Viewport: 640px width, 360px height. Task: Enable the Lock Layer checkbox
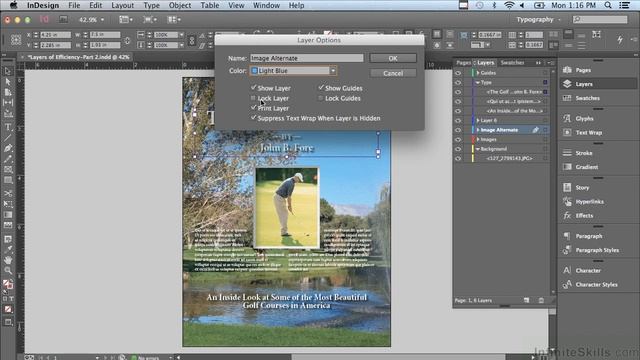[253, 98]
